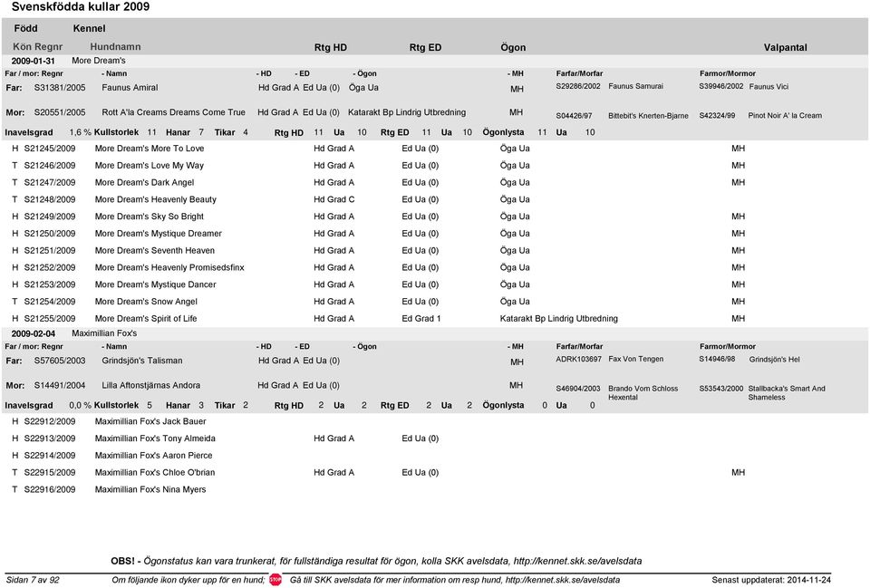Image resolution: width=870 pixels, height=588 pixels.
Task: Click registration 'S22916/2009'
Action: click(50, 489)
